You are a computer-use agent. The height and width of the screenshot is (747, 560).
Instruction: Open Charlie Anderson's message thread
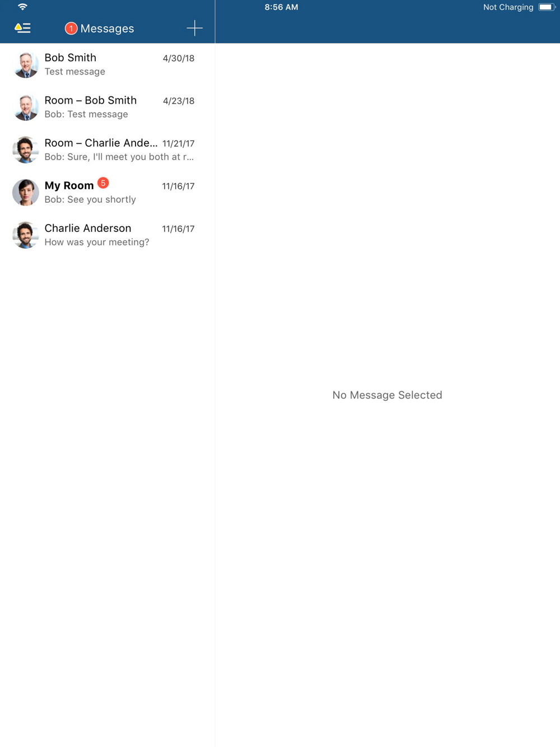tap(108, 235)
